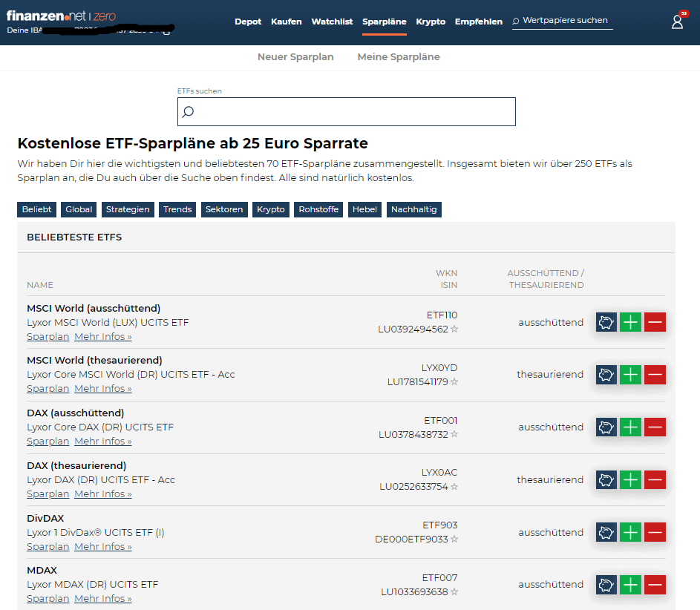This screenshot has height=610, width=700.
Task: Click red minus sell button for MSCI World (ausschüttend)
Action: [x=655, y=322]
